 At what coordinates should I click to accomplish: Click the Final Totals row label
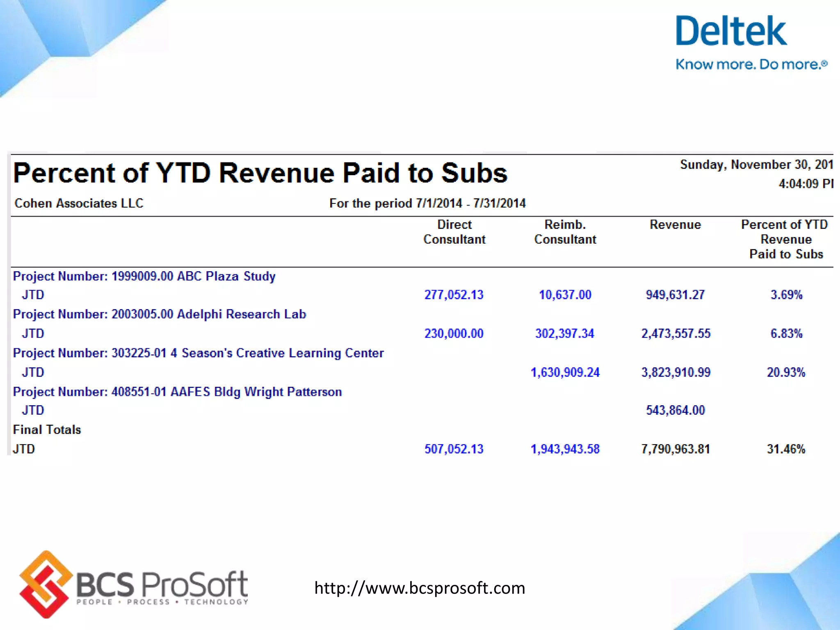tap(47, 430)
